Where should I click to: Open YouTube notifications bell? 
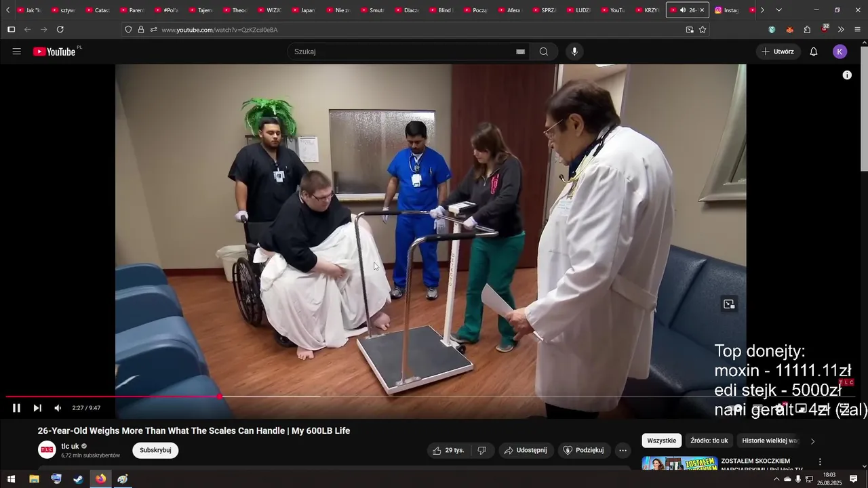(814, 52)
